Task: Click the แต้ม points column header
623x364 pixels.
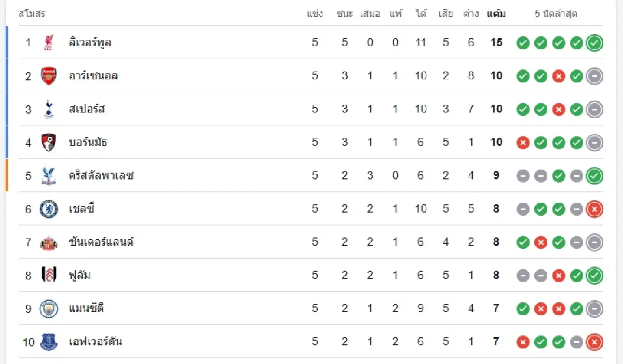Action: [x=496, y=14]
